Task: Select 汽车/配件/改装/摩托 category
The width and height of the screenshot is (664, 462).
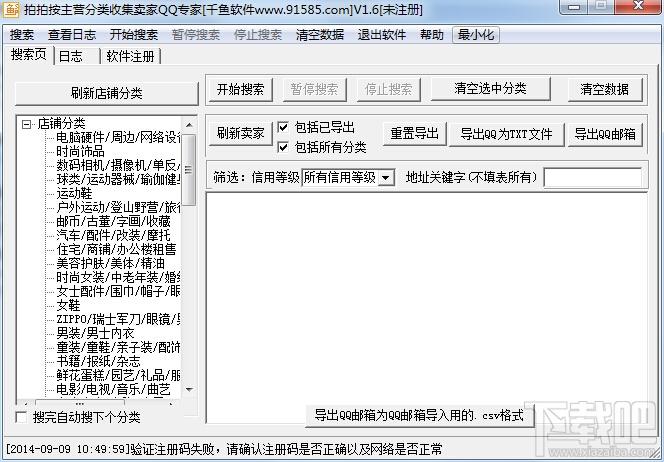Action: click(x=113, y=235)
